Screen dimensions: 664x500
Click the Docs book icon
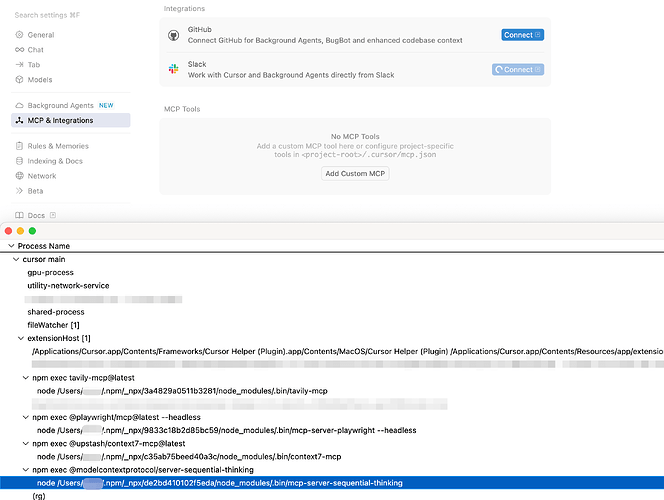point(19,215)
